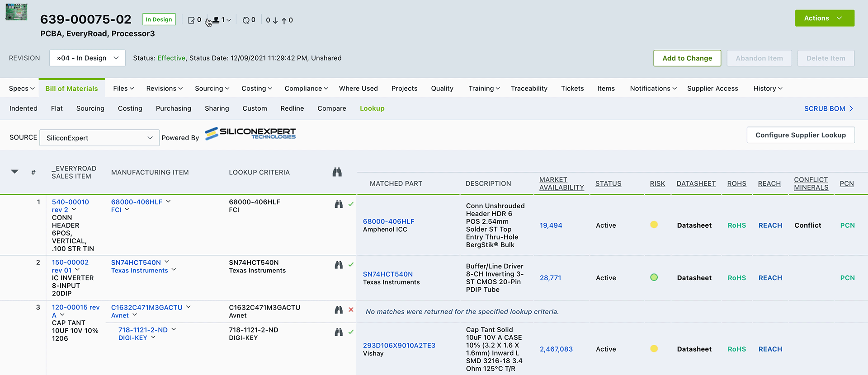Click the green checkmark on SN74HCT540N lookup row
868x375 pixels.
(351, 265)
